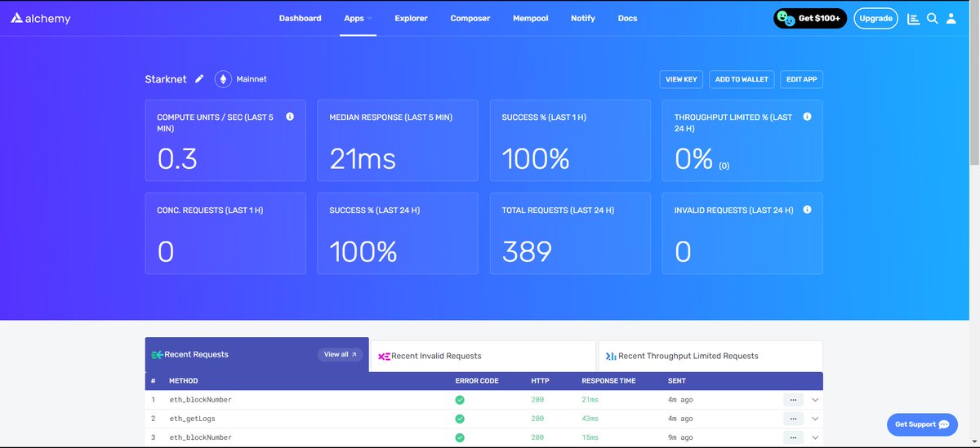This screenshot has width=980, height=448.
Task: Click the Alchemy logo
Action: (41, 18)
